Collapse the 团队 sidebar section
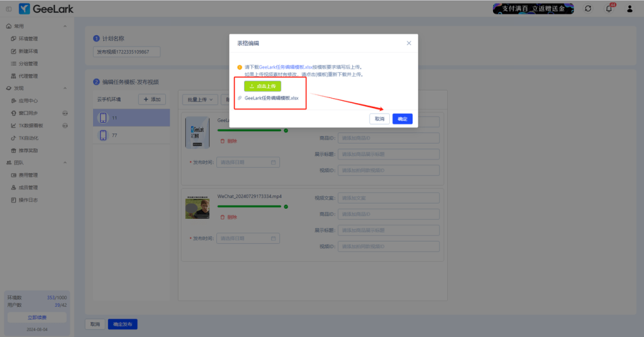 coord(65,162)
